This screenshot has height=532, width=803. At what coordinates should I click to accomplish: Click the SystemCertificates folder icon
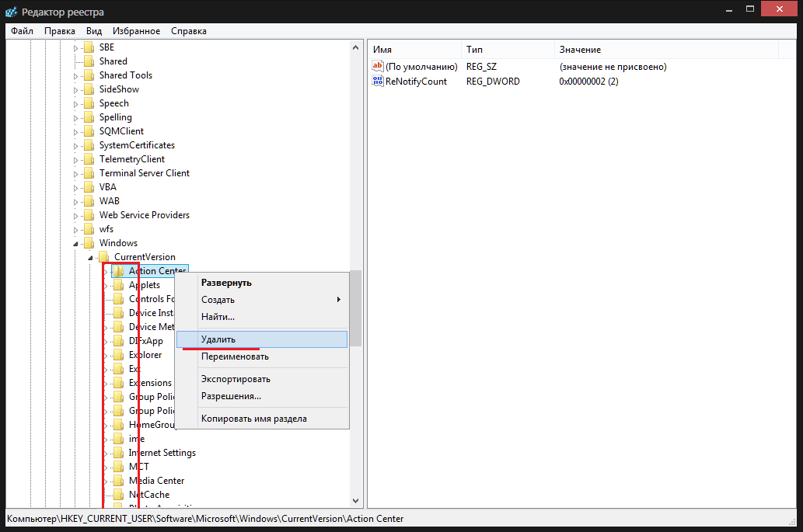pos(89,145)
